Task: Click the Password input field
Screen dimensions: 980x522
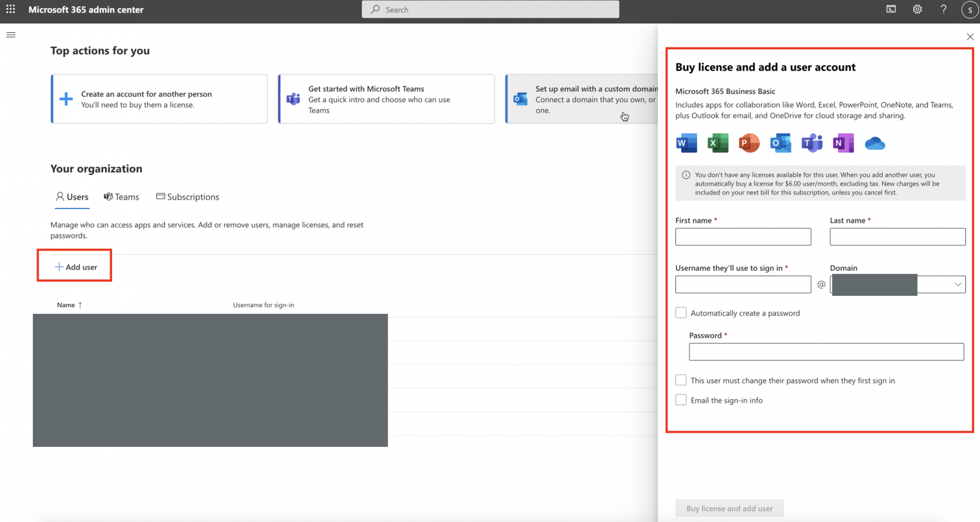Action: (826, 351)
